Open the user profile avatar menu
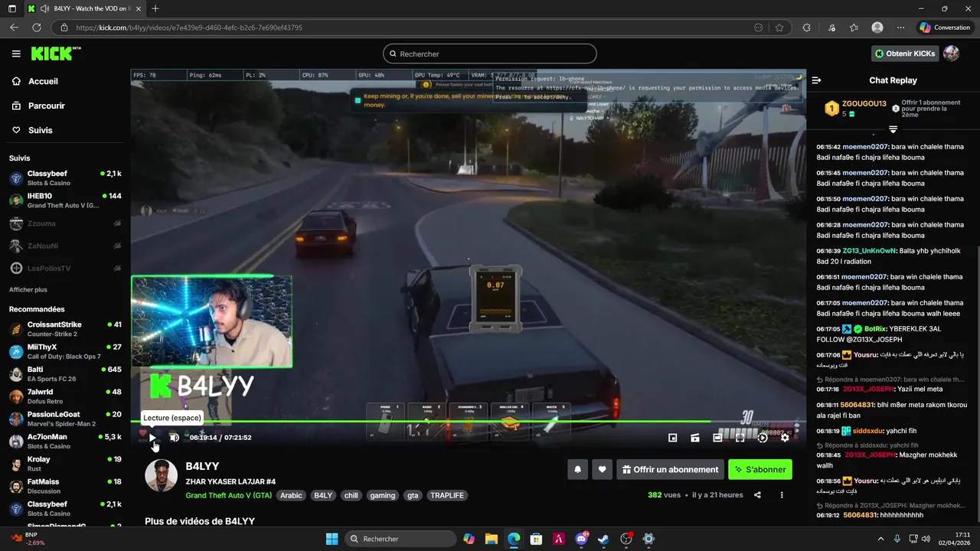Viewport: 980px width, 551px height. (x=952, y=54)
